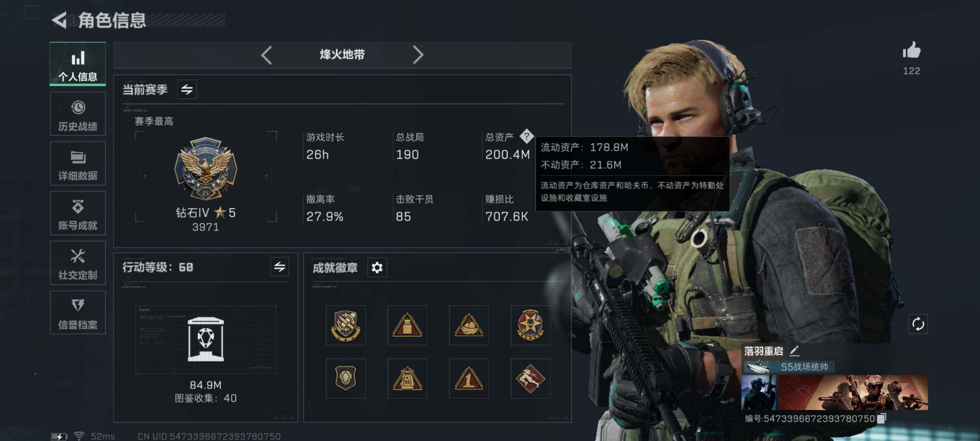The height and width of the screenshot is (441, 980).
Task: Select the 钻石IV rank emblem
Action: (x=206, y=168)
